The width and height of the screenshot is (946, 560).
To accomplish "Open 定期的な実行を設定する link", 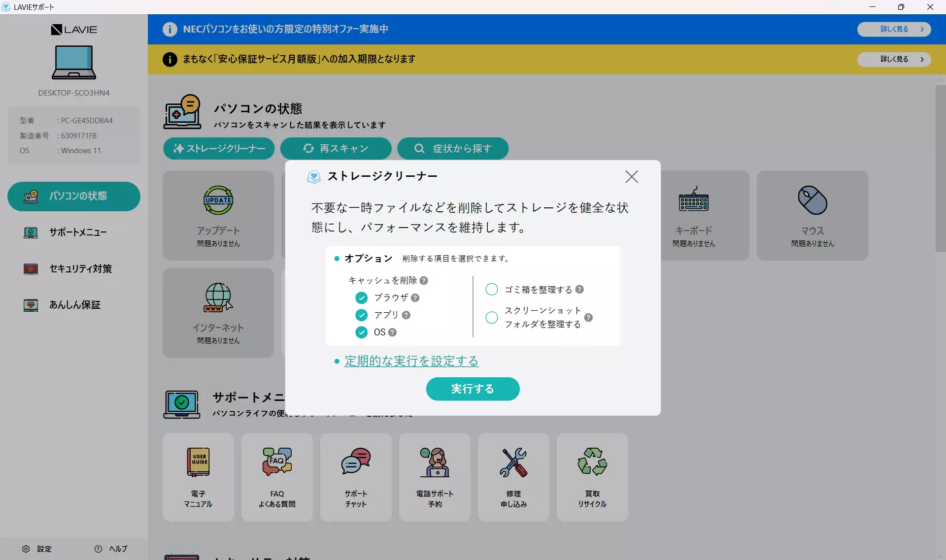I will point(411,361).
